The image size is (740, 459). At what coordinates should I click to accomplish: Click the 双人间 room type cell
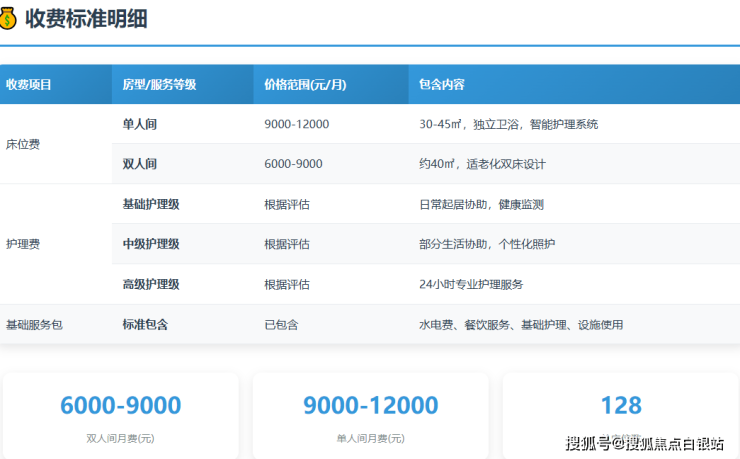tap(140, 164)
